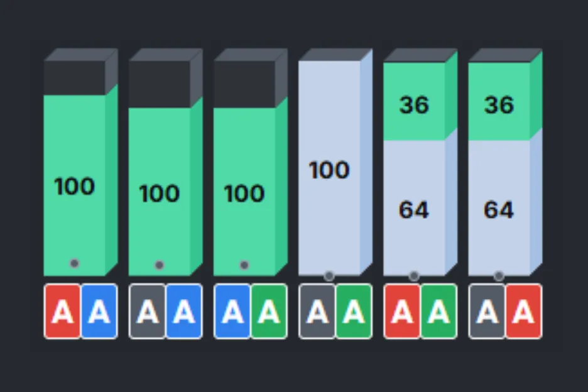Click the dot beneath the solid light-blue 100 bar
This screenshot has width=588, height=392.
coord(329,276)
